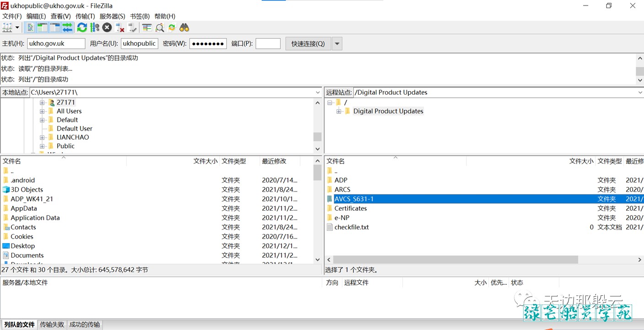This screenshot has width=644, height=330.
Task: Collapse the remote root / node
Action: pos(330,102)
